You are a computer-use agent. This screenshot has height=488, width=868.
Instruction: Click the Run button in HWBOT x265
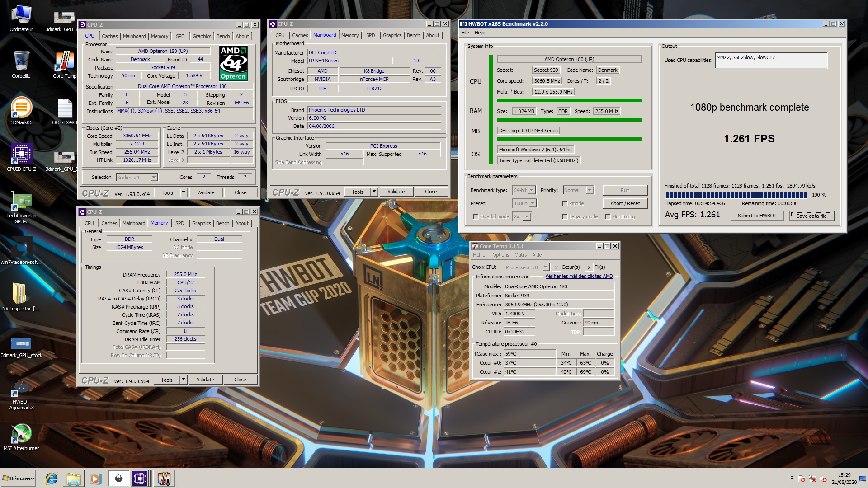[x=625, y=190]
